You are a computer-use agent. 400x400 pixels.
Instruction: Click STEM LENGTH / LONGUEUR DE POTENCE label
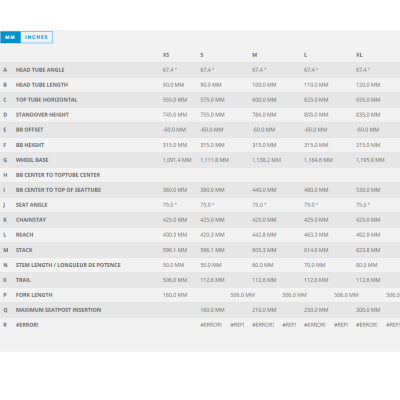(68, 265)
